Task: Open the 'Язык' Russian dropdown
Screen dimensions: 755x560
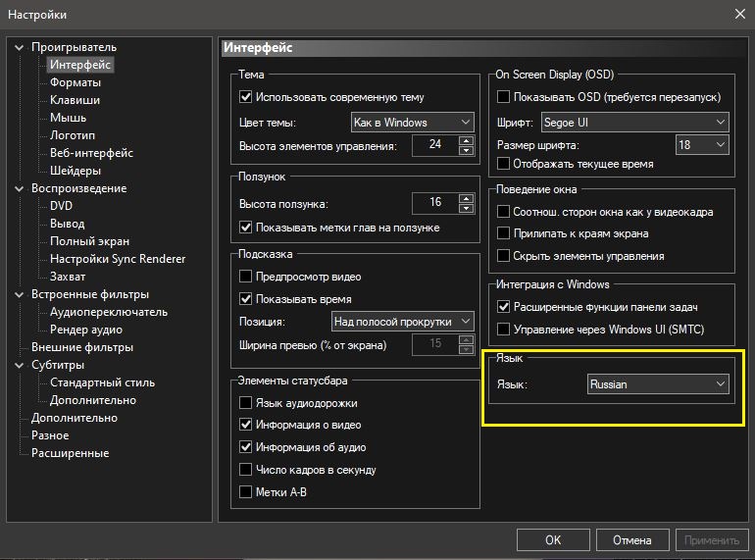Action: point(658,384)
